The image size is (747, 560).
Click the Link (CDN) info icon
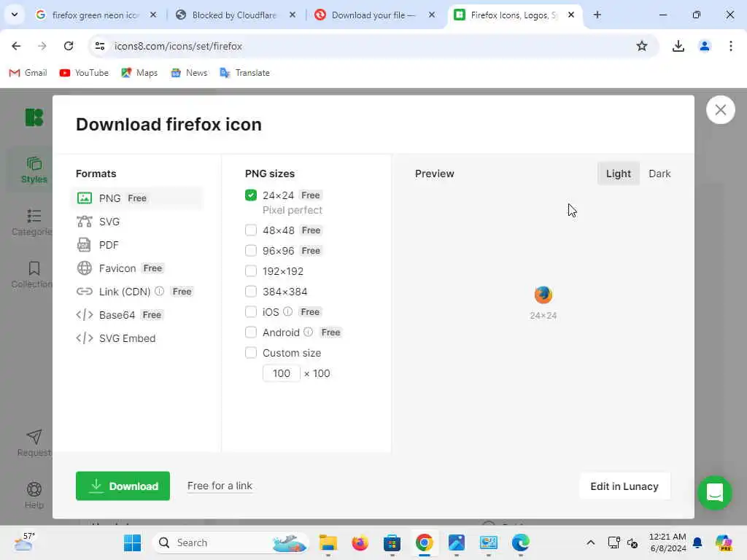[160, 291]
